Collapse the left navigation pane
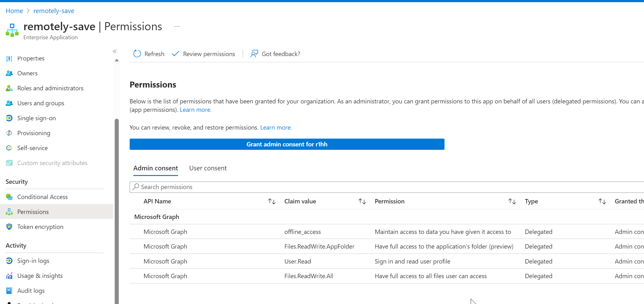 coord(114,51)
